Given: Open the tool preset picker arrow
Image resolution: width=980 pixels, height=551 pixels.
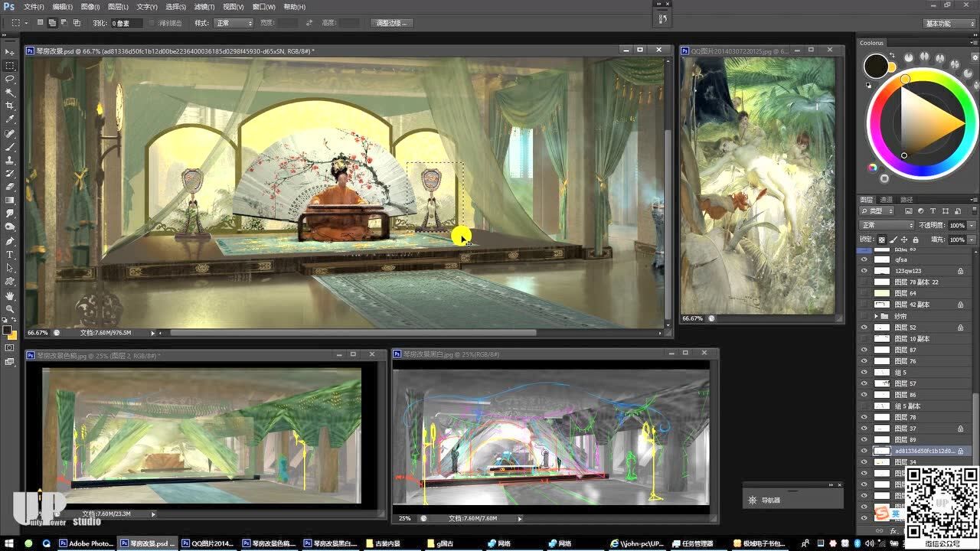Looking at the screenshot, I should coord(27,23).
